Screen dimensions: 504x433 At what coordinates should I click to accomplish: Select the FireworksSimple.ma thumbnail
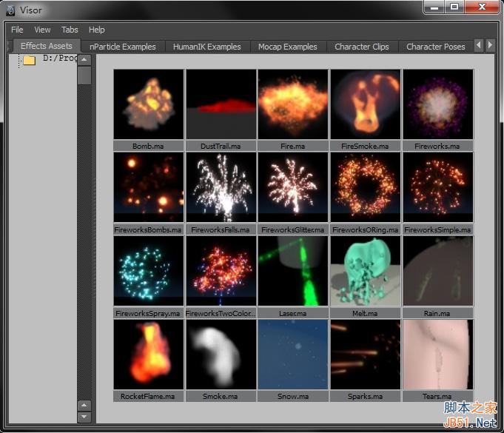438,187
